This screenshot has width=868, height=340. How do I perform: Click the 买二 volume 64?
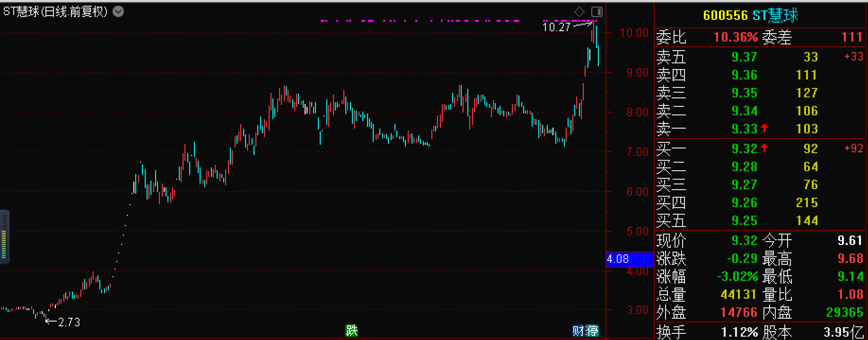click(810, 166)
